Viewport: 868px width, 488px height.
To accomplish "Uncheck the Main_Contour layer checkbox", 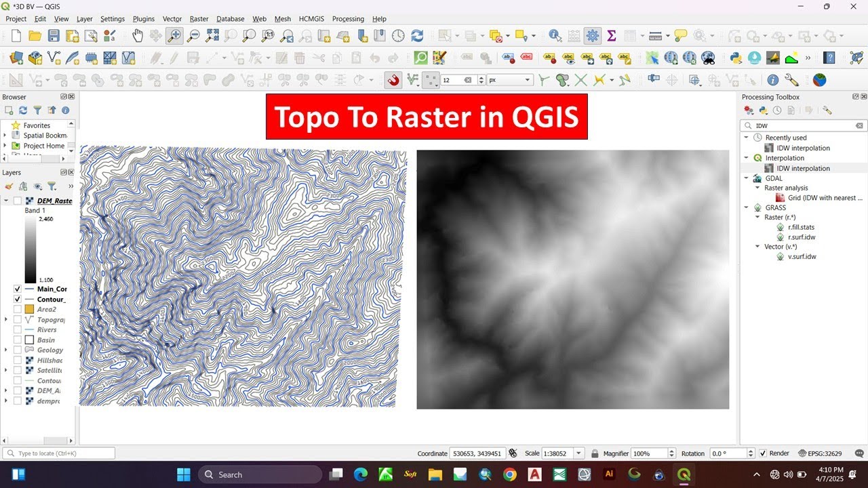I will (x=17, y=289).
